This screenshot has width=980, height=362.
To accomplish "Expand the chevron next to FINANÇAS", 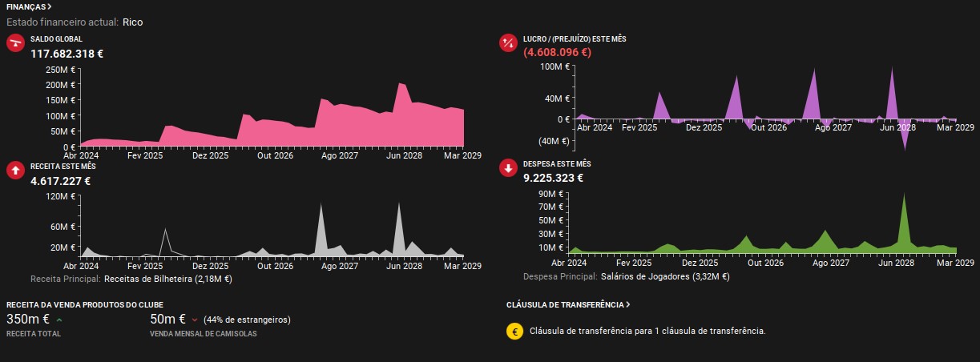I will click(50, 6).
